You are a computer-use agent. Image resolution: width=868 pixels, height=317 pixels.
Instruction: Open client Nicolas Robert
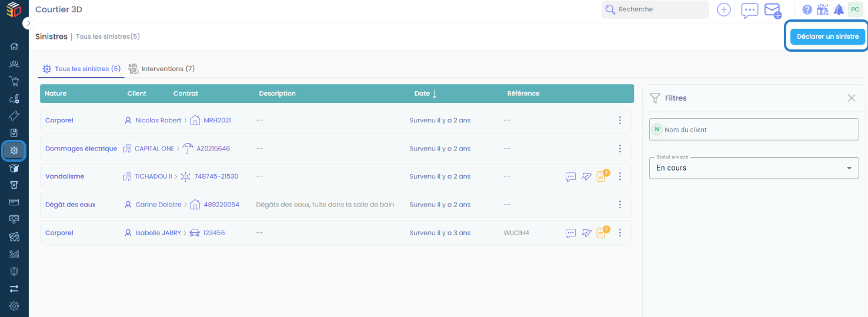(158, 120)
